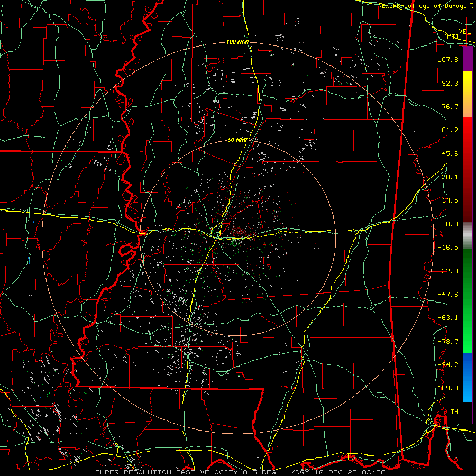Select the 92.3 velocity scale value
The width and height of the screenshot is (476, 476).
point(450,83)
